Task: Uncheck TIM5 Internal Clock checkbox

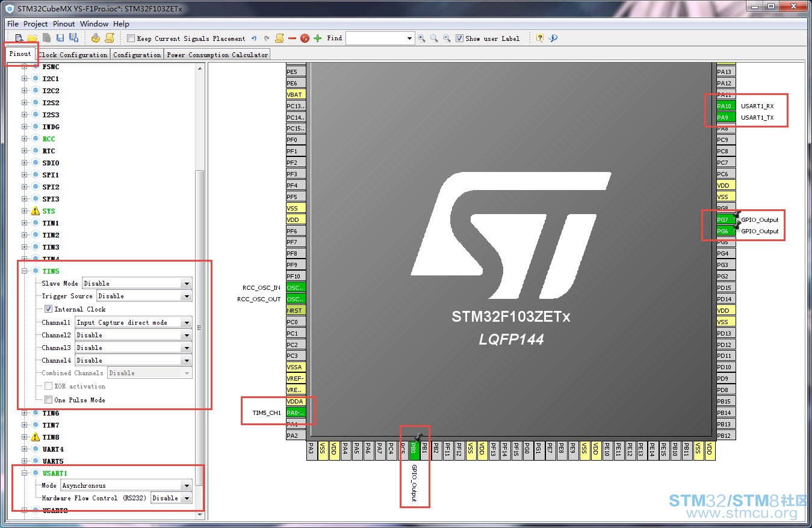Action: click(49, 309)
